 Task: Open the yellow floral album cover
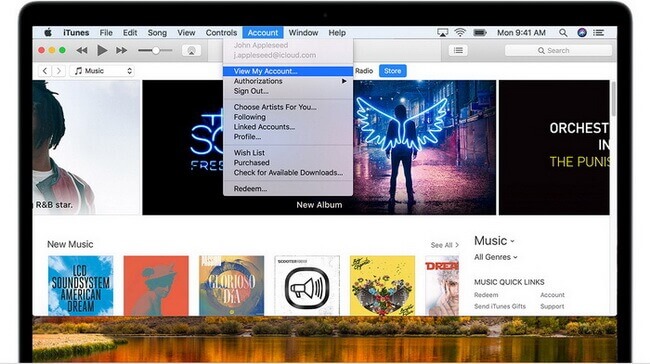coord(382,286)
